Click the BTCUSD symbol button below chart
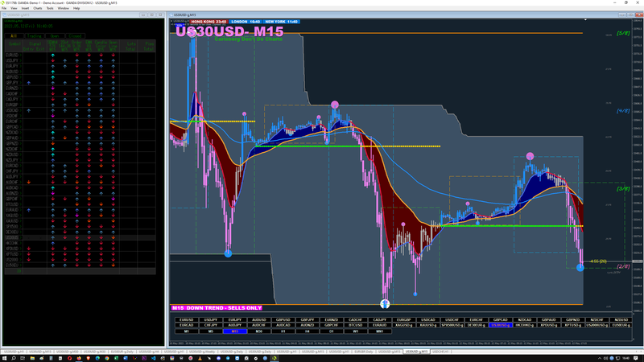This screenshot has height=362, width=644. pos(356,325)
